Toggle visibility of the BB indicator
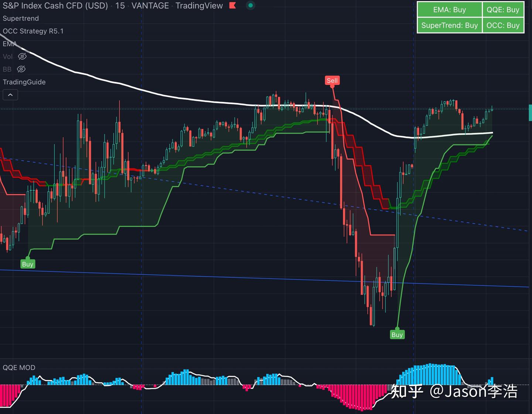The image size is (532, 414). click(x=21, y=69)
